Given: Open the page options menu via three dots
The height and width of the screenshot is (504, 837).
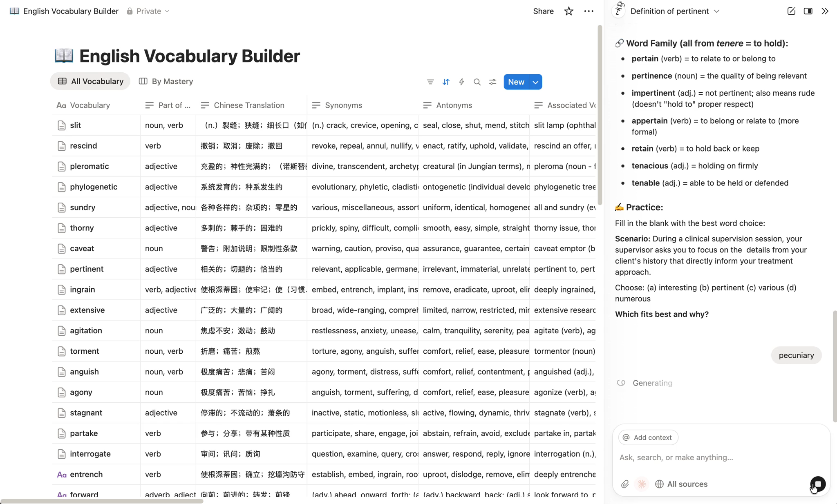Looking at the screenshot, I should [x=589, y=11].
